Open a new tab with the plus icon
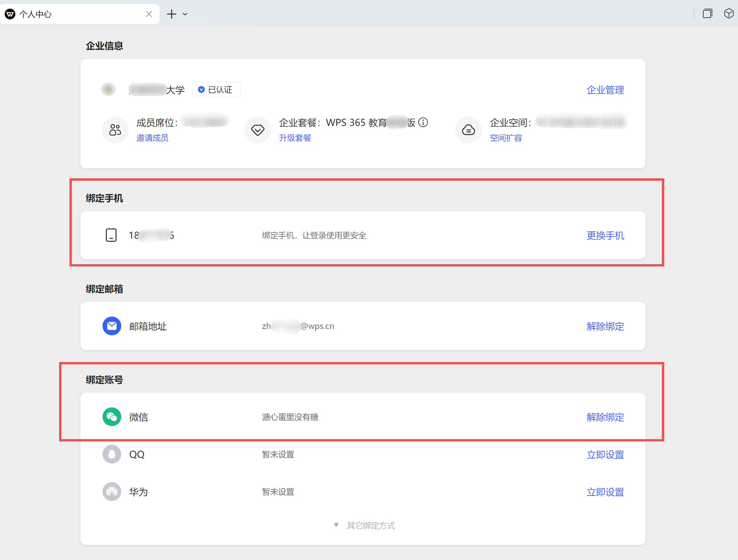738x560 pixels. point(171,14)
